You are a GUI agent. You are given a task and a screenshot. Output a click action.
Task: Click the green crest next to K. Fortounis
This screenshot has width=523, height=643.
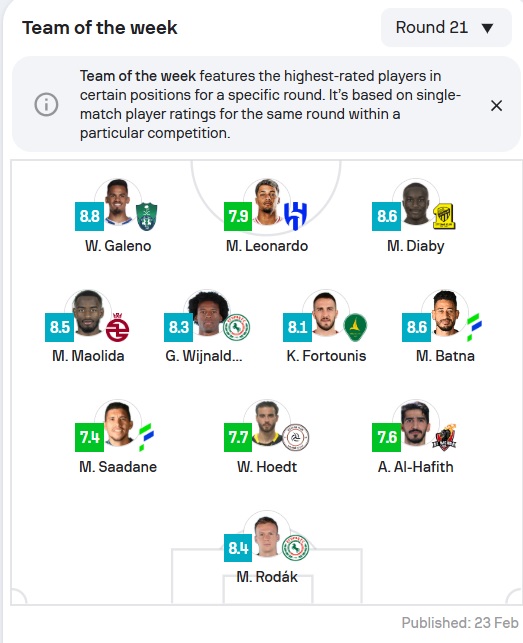pyautogui.click(x=355, y=327)
